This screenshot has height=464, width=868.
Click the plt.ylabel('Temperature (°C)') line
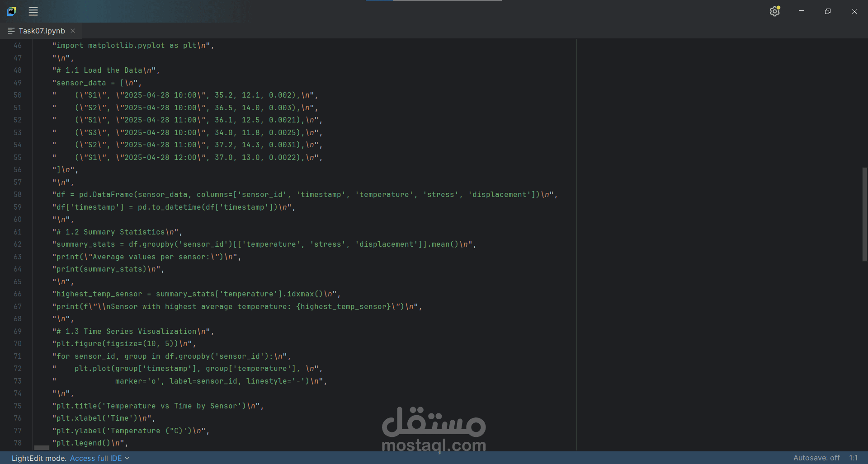coord(131,431)
